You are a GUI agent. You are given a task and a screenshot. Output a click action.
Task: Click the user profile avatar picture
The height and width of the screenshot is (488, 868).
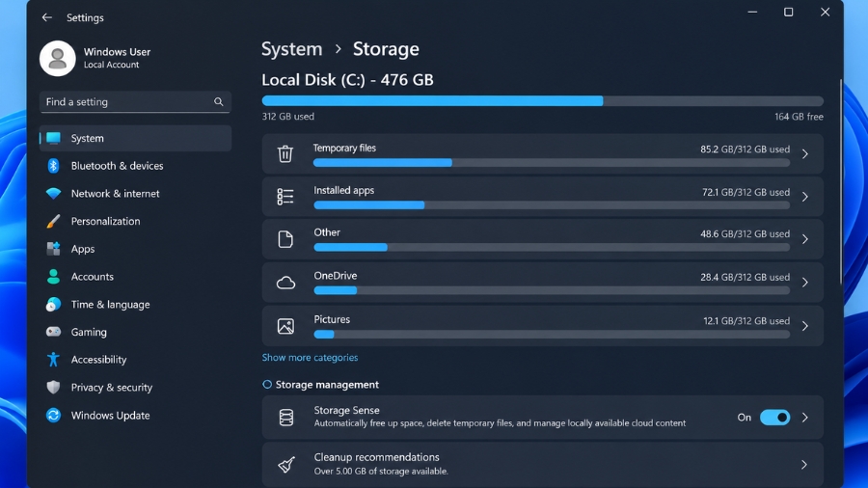pyautogui.click(x=58, y=58)
